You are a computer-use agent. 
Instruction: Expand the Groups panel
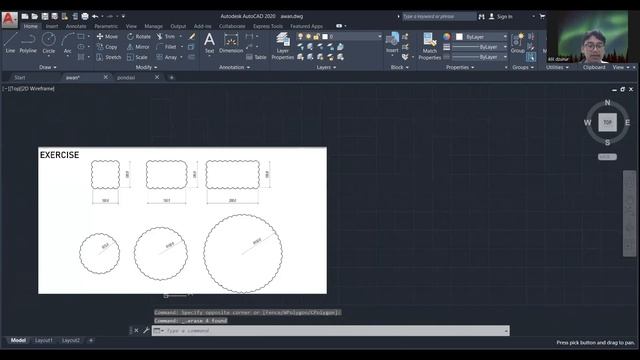coord(523,67)
